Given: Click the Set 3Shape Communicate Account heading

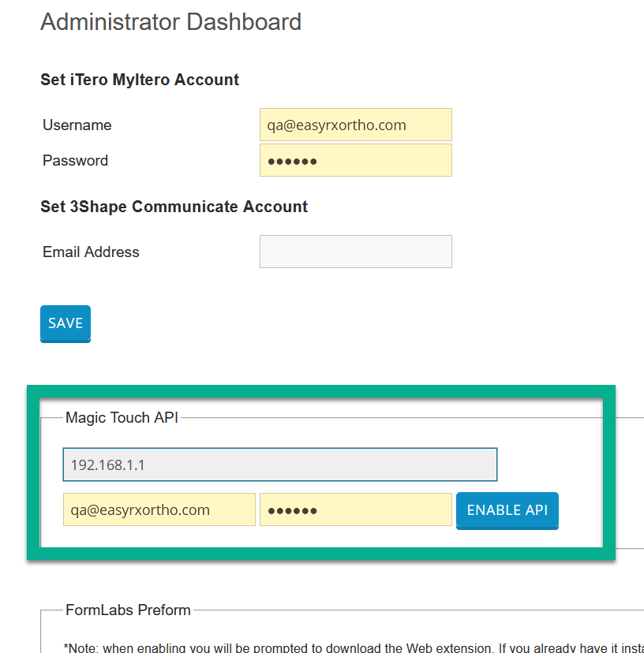Looking at the screenshot, I should click(174, 207).
